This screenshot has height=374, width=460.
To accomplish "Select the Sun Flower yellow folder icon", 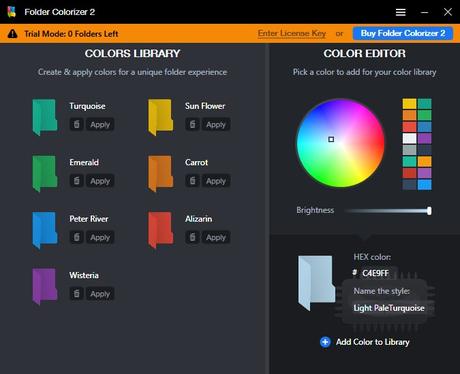I will [161, 117].
